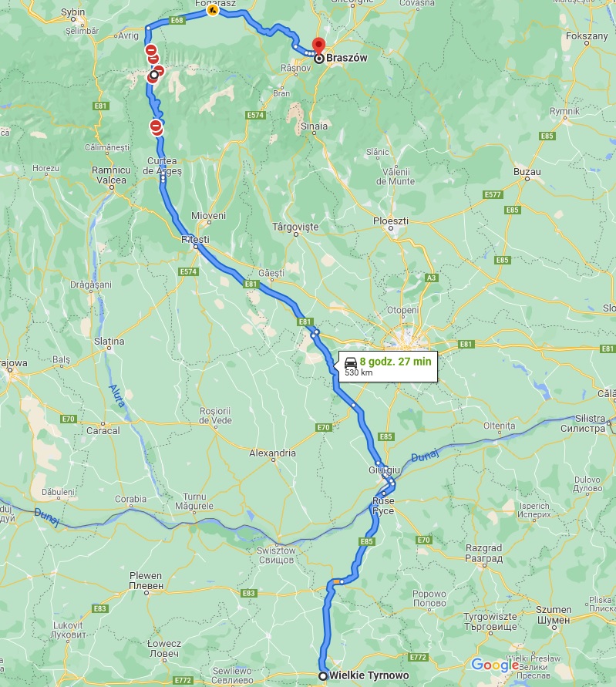Click the orange traffic slowdown segment near the route bend
Viewport: 616px width, 687px height.
coord(336,581)
